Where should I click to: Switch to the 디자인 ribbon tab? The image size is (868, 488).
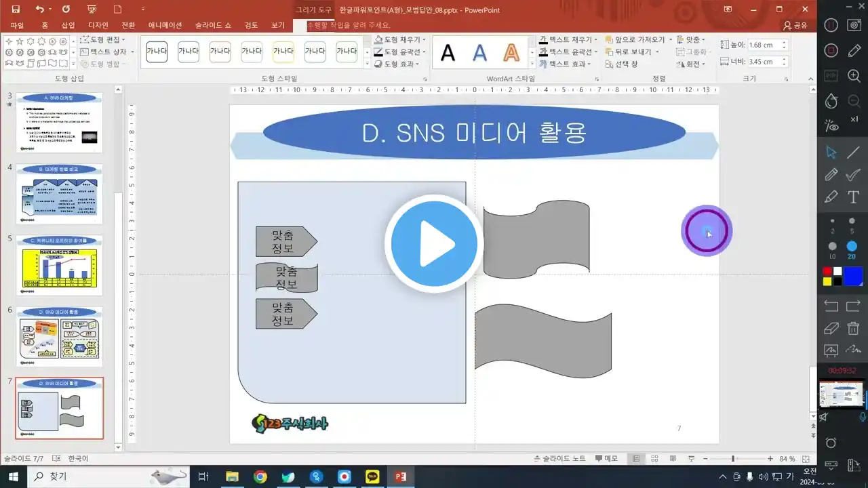coord(98,25)
